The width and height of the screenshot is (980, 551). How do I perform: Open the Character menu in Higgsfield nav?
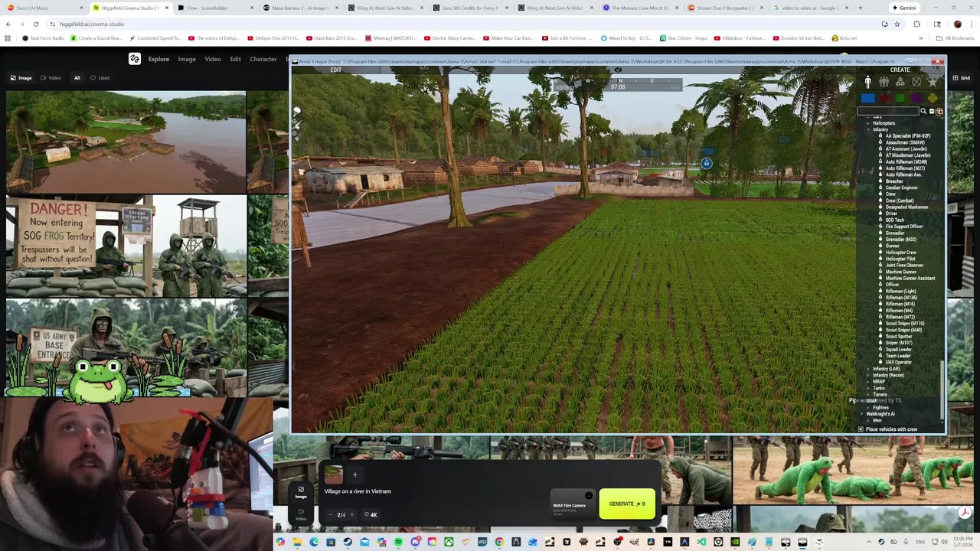(x=263, y=59)
